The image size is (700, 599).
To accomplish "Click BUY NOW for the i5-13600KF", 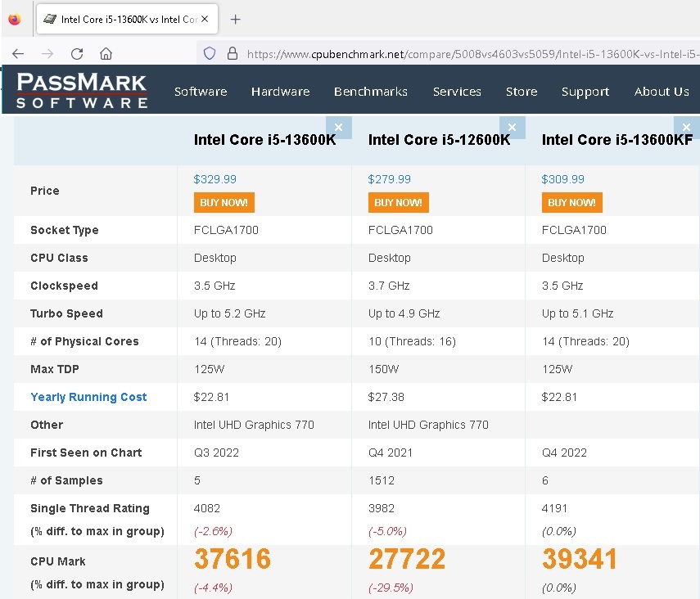I will (x=572, y=203).
